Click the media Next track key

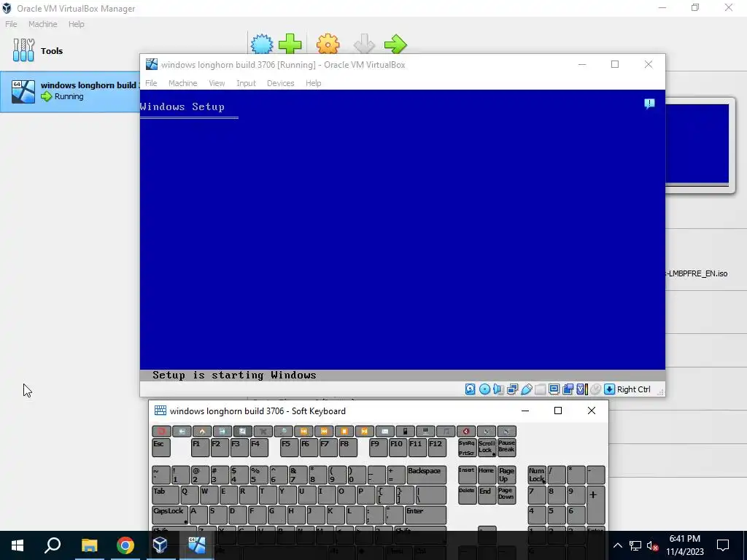303,432
